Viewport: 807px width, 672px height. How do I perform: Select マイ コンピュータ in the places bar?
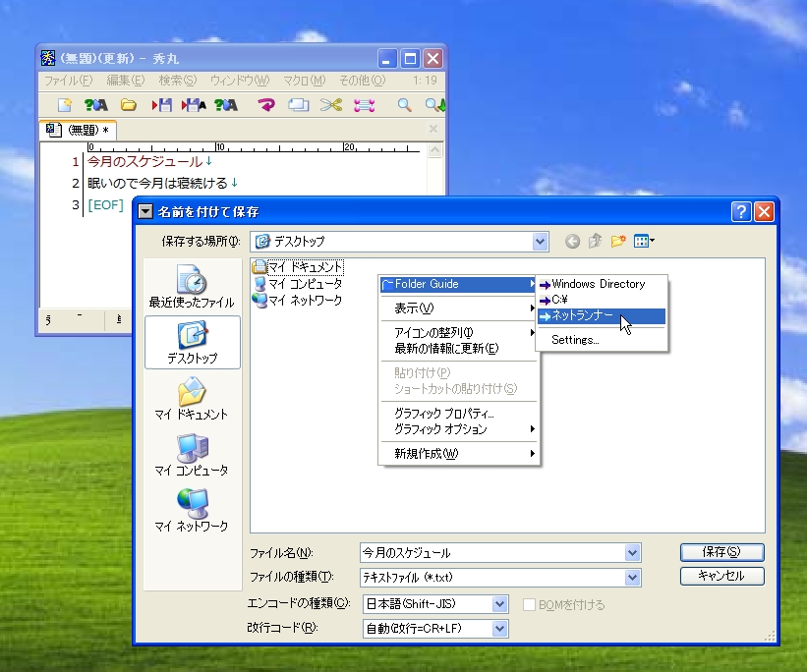[192, 454]
